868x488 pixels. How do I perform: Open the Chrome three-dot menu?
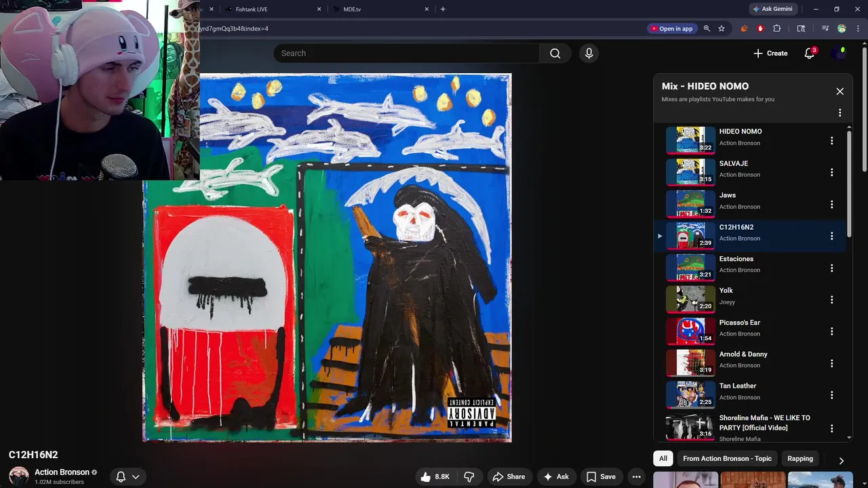tap(857, 28)
